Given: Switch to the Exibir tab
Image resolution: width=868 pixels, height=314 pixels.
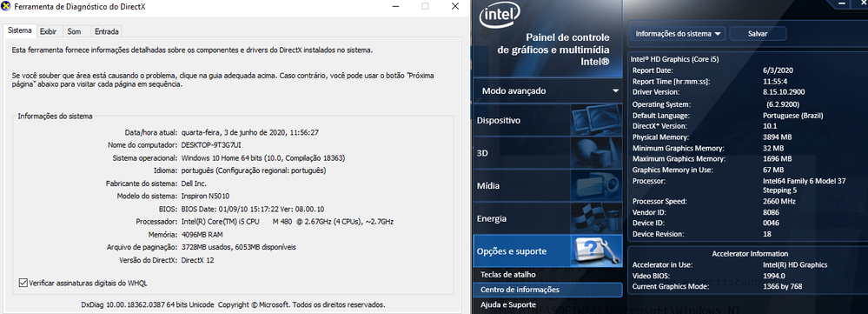Looking at the screenshot, I should click(48, 31).
